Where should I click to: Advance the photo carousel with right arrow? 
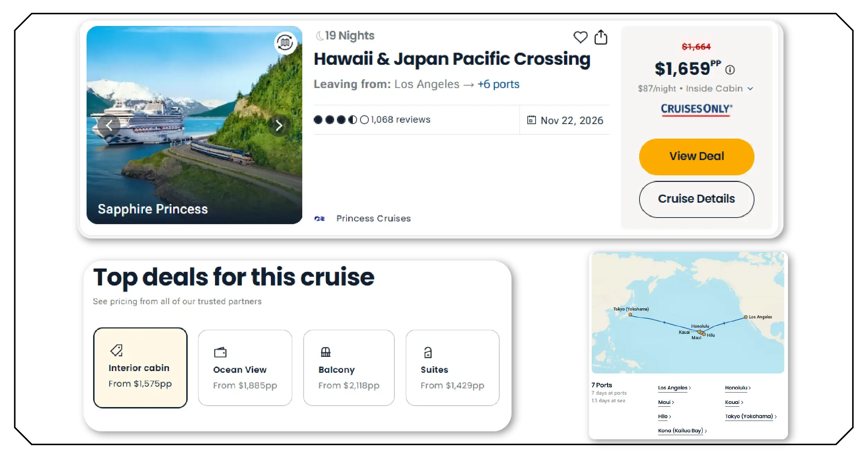[278, 125]
